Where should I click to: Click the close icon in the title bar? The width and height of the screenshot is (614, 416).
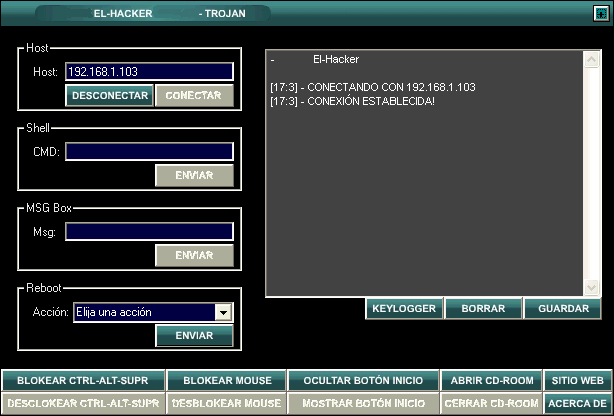tap(600, 13)
